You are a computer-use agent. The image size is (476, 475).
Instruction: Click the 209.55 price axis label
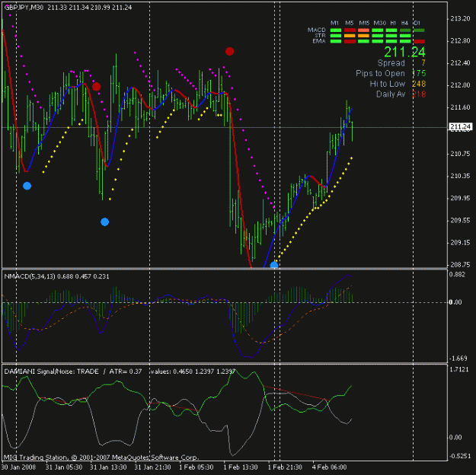[x=460, y=220]
